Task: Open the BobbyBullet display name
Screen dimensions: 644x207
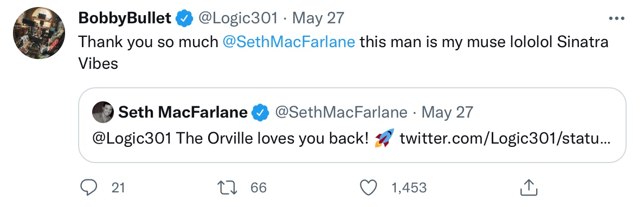Action: [x=125, y=18]
